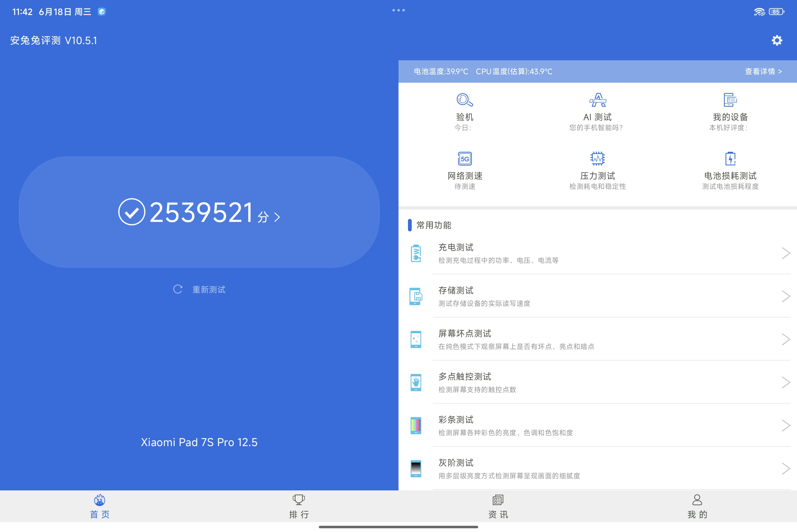Click the 6月18日 周三 date text
Image resolution: width=797 pixels, height=532 pixels.
(65, 12)
